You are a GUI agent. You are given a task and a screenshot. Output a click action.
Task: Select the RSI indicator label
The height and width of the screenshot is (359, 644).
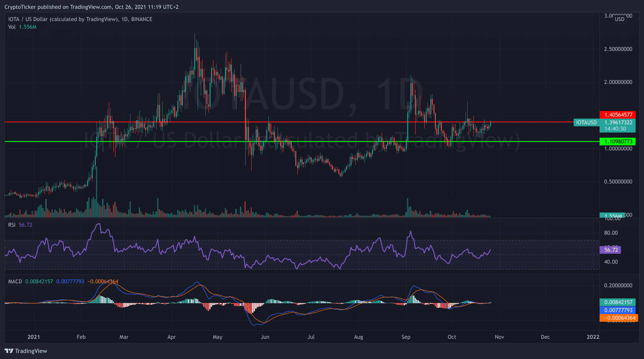coord(12,225)
